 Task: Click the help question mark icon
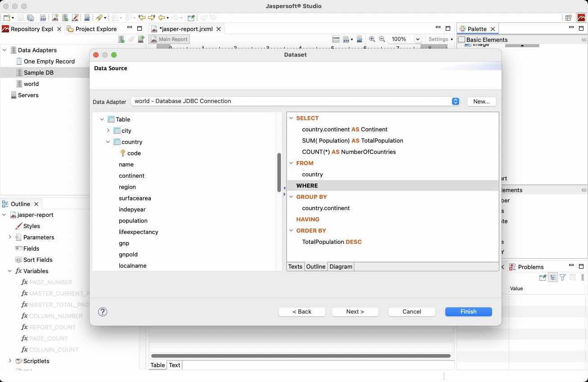(103, 311)
